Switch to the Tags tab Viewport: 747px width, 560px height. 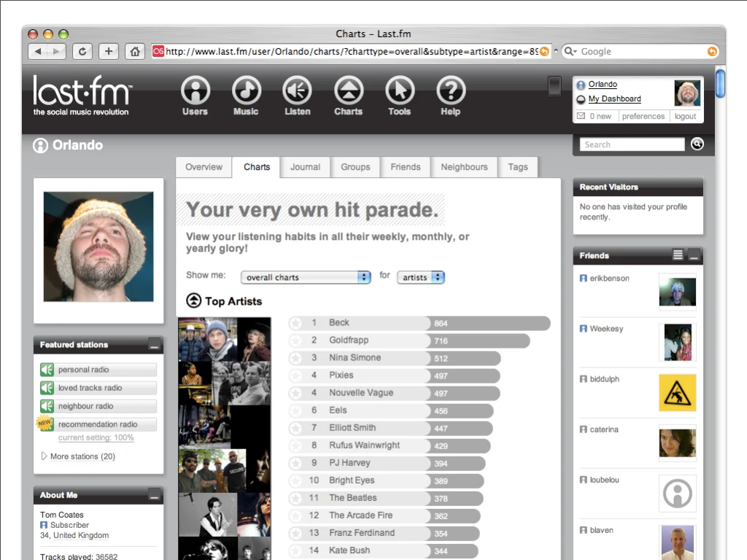pyautogui.click(x=518, y=167)
